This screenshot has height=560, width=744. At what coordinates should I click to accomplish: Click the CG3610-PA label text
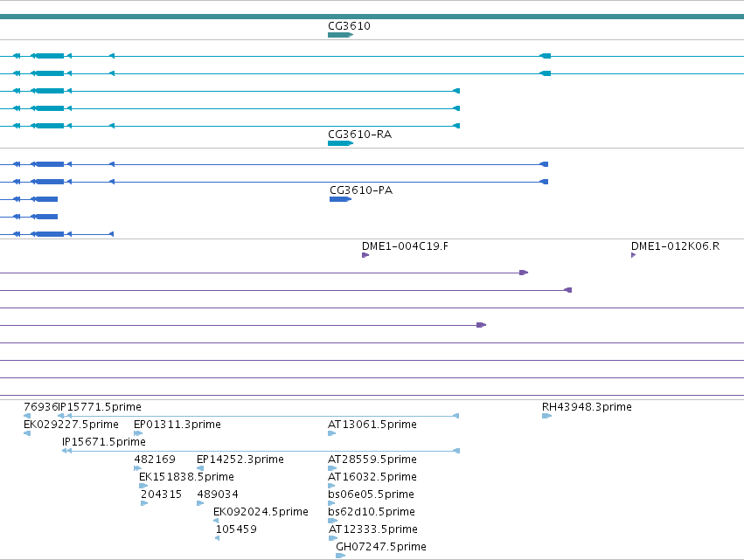[x=361, y=190]
